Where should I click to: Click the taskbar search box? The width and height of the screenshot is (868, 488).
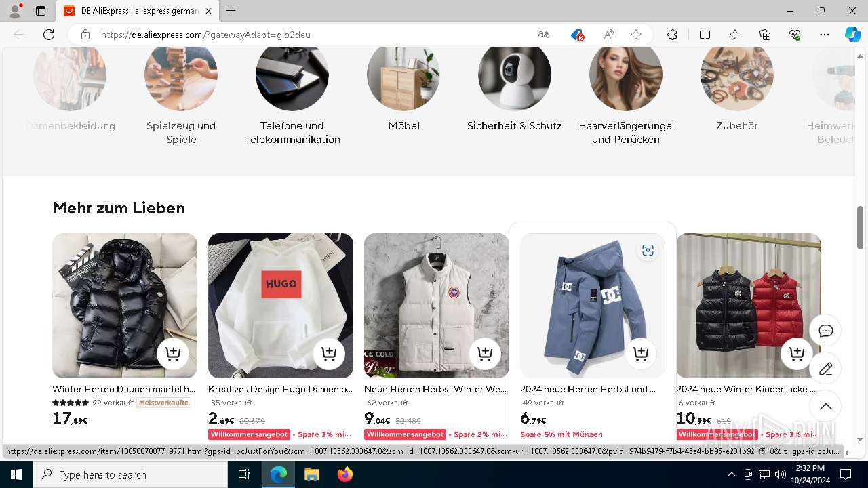130,474
